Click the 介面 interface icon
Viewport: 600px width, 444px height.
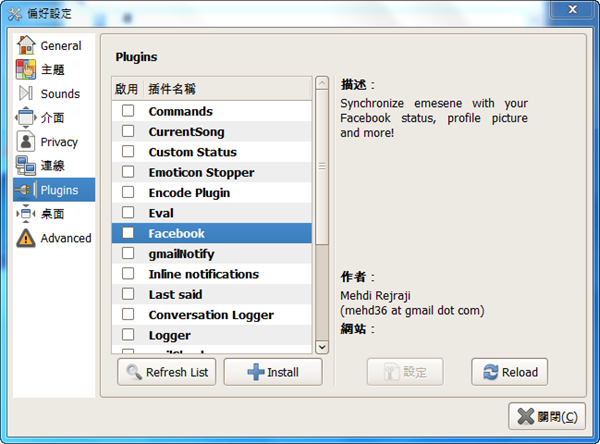26,117
